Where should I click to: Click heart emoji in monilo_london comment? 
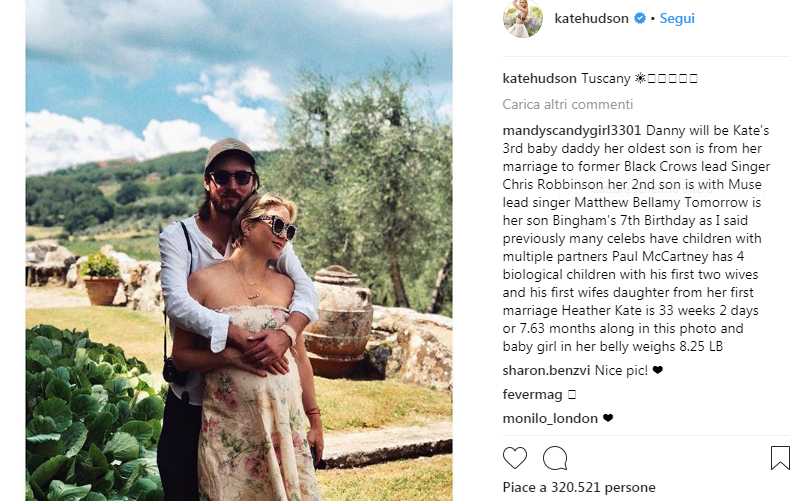pos(608,418)
